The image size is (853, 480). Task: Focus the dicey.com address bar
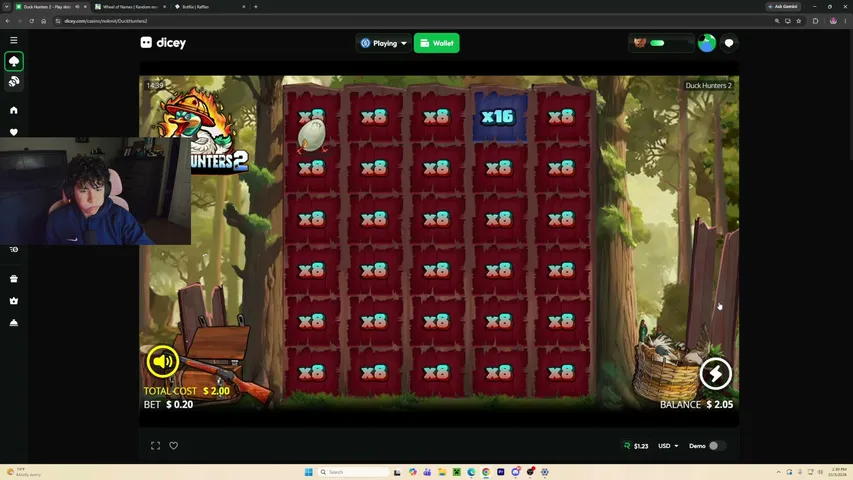tap(408, 21)
